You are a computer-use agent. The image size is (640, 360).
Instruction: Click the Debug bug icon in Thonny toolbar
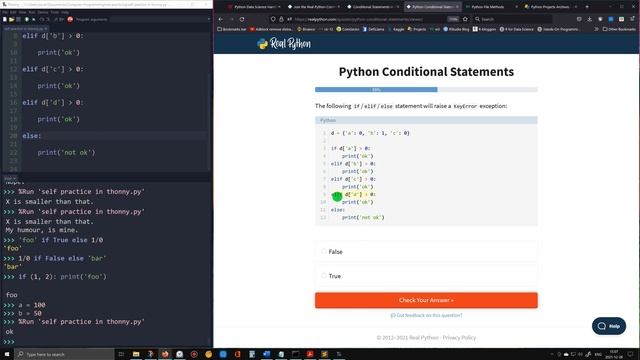33,19
